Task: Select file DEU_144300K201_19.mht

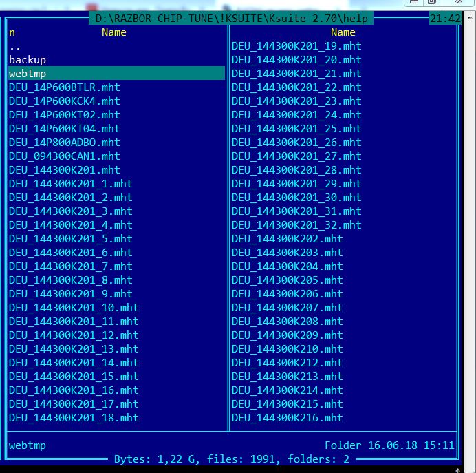Action: point(296,46)
